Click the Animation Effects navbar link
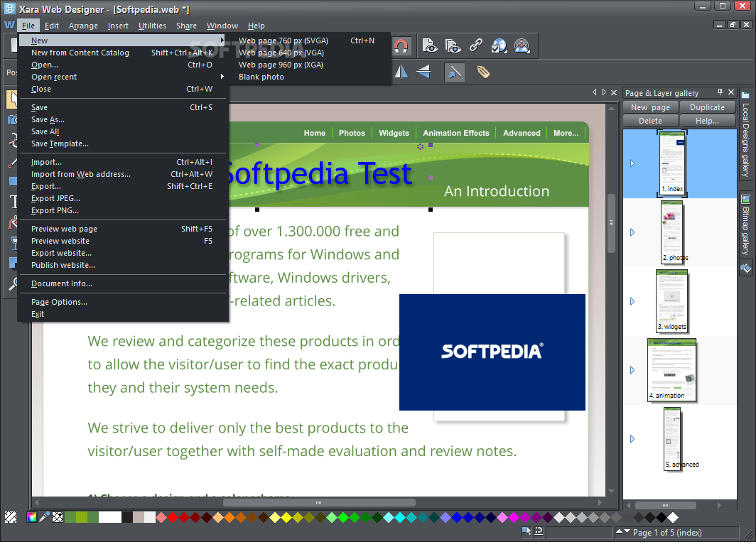Viewport: 756px width, 542px height. (456, 133)
